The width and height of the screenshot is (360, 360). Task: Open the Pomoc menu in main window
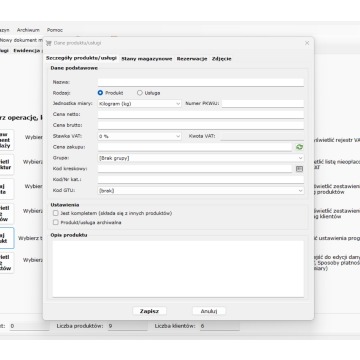pyautogui.click(x=55, y=30)
